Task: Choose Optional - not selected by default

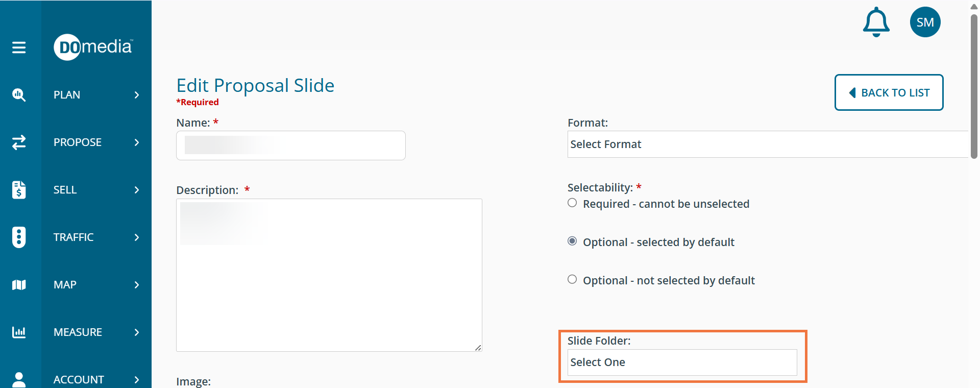Action: point(572,280)
